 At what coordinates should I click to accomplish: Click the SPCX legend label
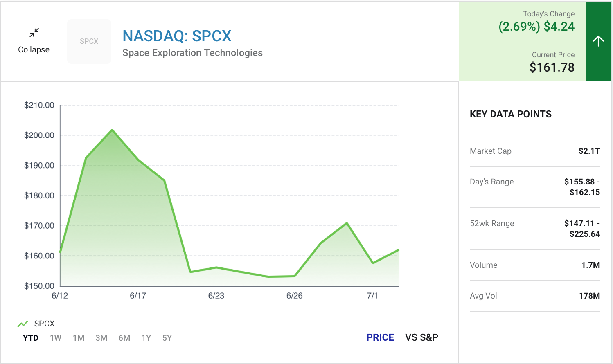point(44,324)
